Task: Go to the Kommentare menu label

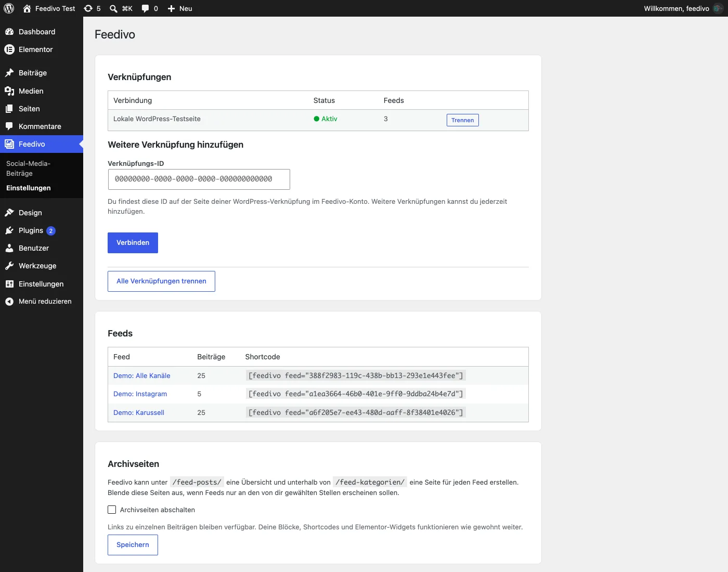Action: pos(40,126)
